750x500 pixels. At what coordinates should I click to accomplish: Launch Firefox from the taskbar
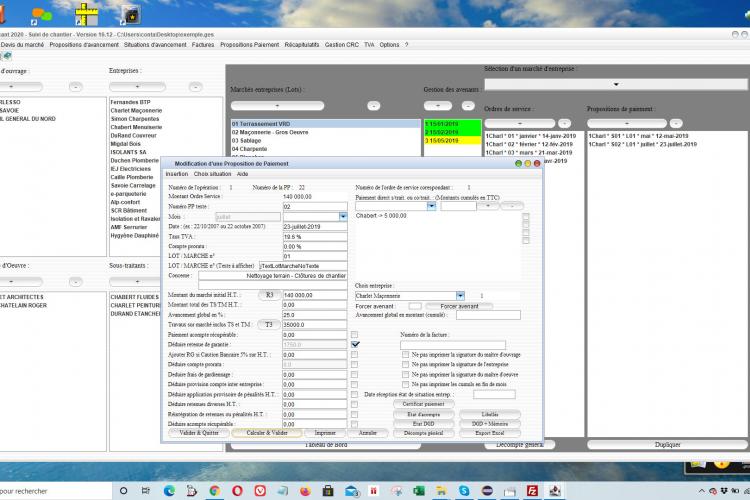(305, 491)
